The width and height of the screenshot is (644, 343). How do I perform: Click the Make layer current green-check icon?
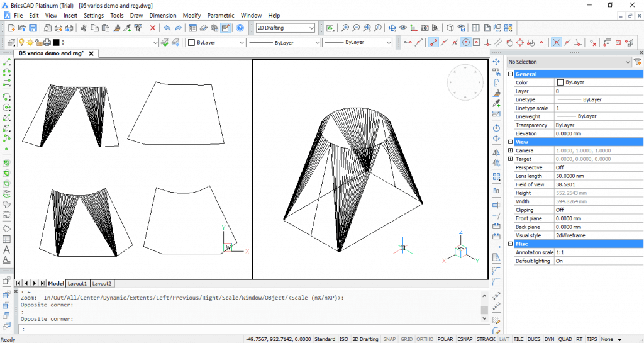(x=165, y=42)
